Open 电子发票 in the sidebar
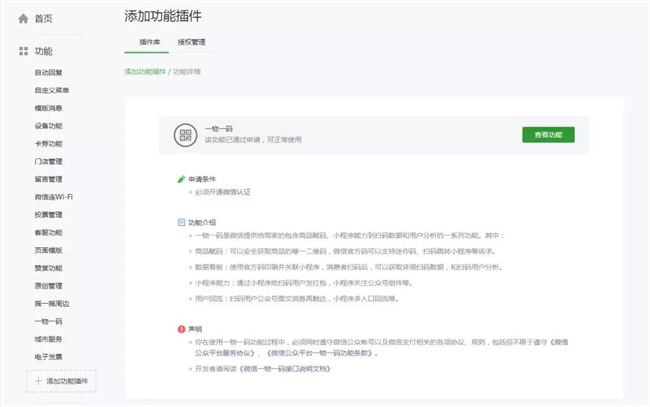650x407 pixels. pos(49,356)
